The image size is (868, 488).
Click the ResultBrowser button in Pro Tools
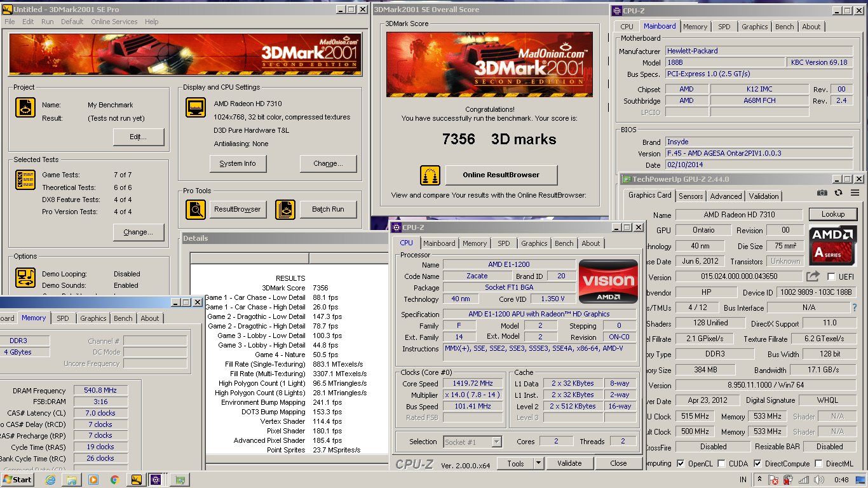(x=238, y=209)
